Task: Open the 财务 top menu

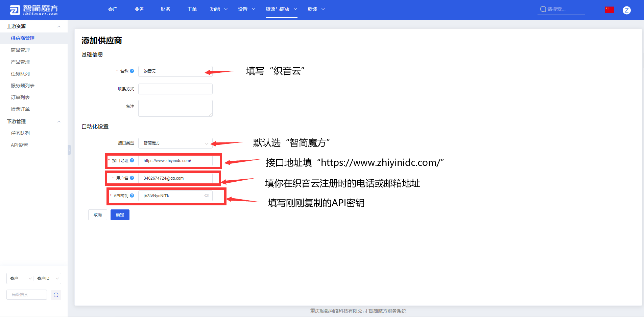Action: 165,9
